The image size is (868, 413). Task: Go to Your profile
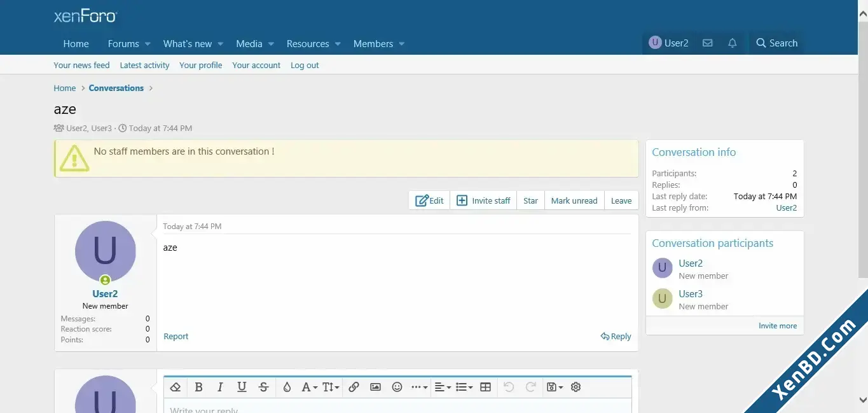click(201, 65)
